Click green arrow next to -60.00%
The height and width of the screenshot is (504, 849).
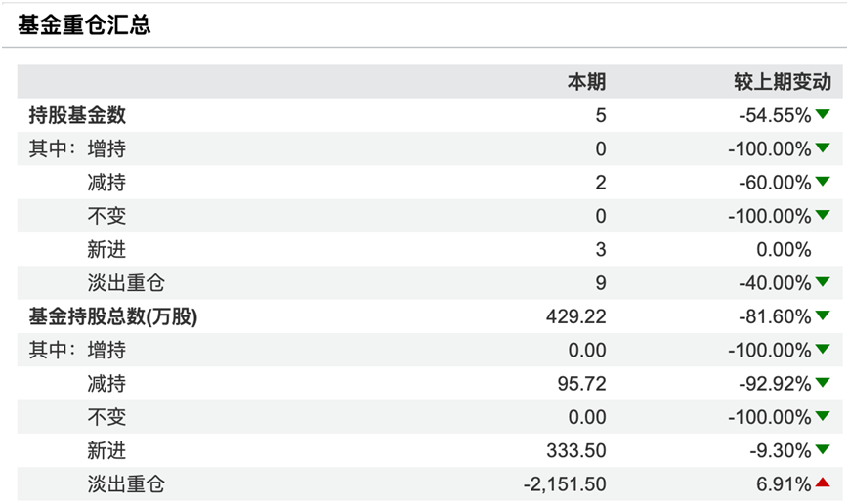(x=823, y=182)
